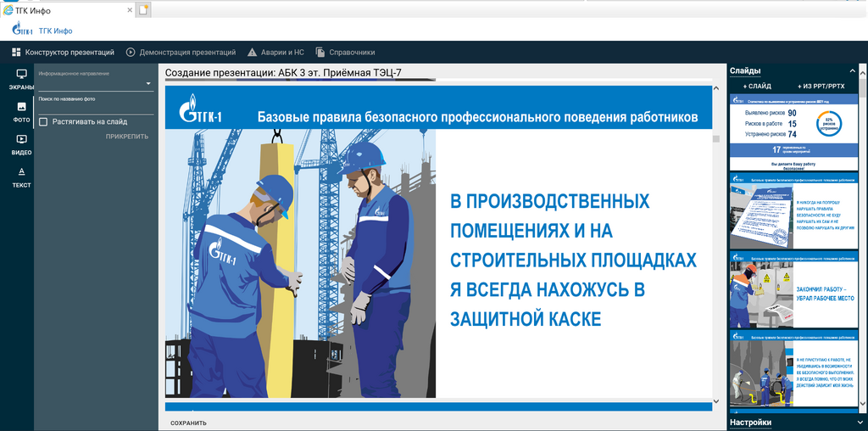Click the ТГК-1 logo in header

23,30
